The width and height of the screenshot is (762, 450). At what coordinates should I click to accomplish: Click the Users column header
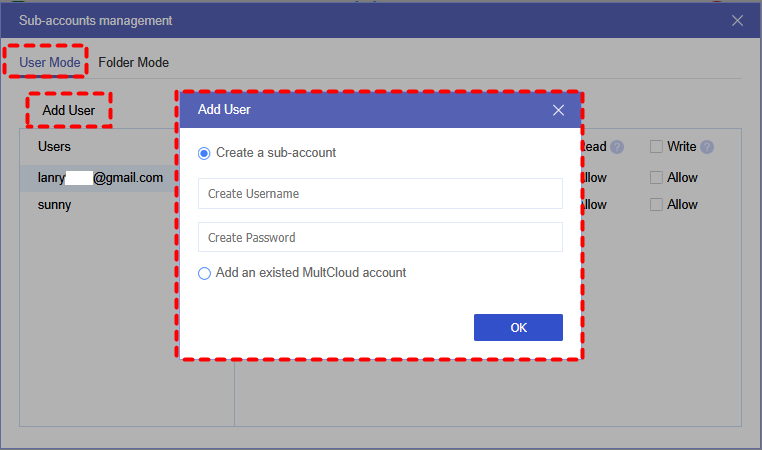point(54,147)
